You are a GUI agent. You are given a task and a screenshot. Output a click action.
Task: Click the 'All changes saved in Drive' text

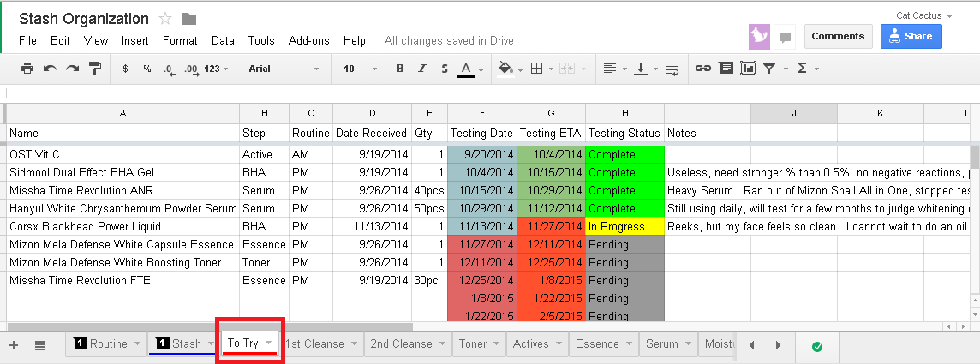coord(449,40)
